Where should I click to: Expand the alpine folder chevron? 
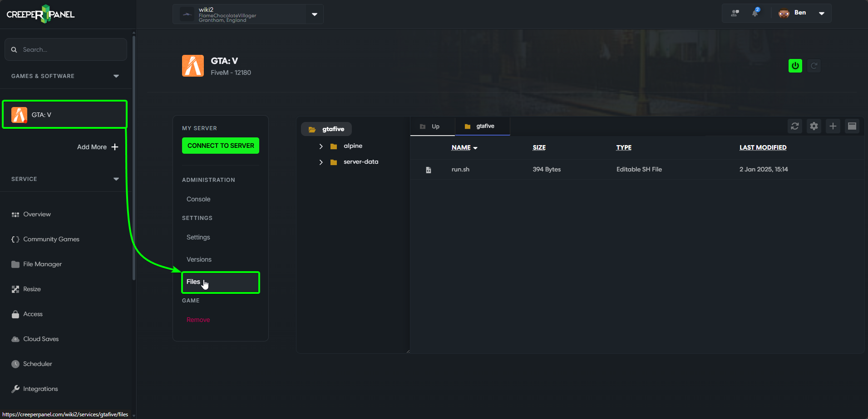tap(321, 146)
